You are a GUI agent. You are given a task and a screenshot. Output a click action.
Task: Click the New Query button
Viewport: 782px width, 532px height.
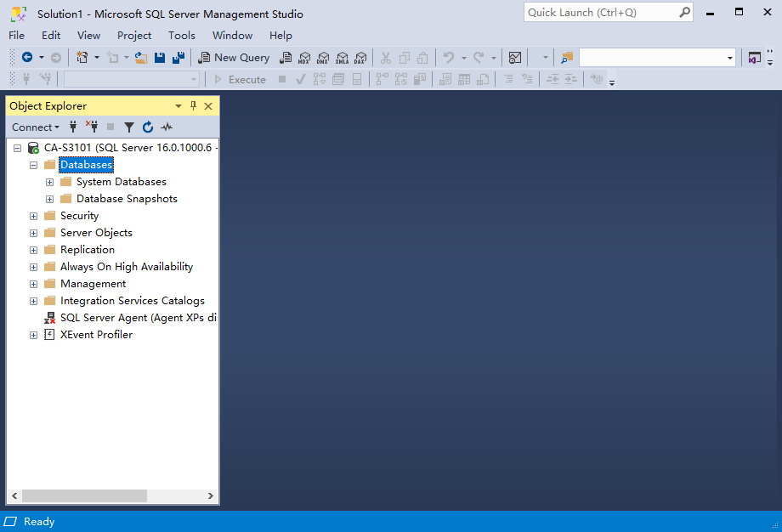234,58
